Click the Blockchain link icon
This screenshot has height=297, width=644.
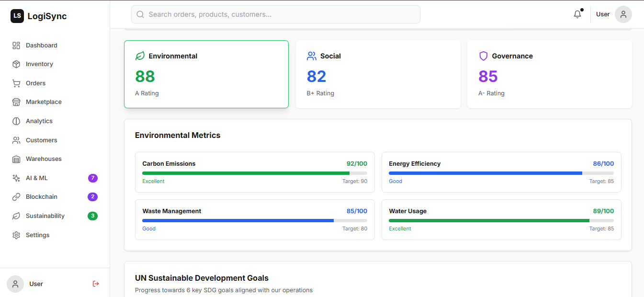pyautogui.click(x=16, y=197)
